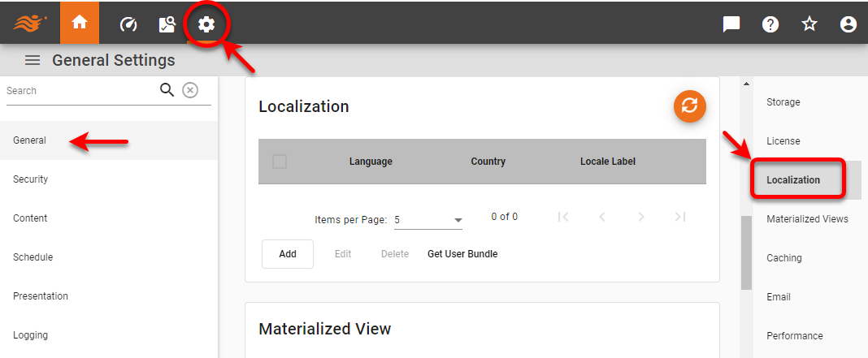Select Content in the left sidebar
868x358 pixels.
[30, 218]
